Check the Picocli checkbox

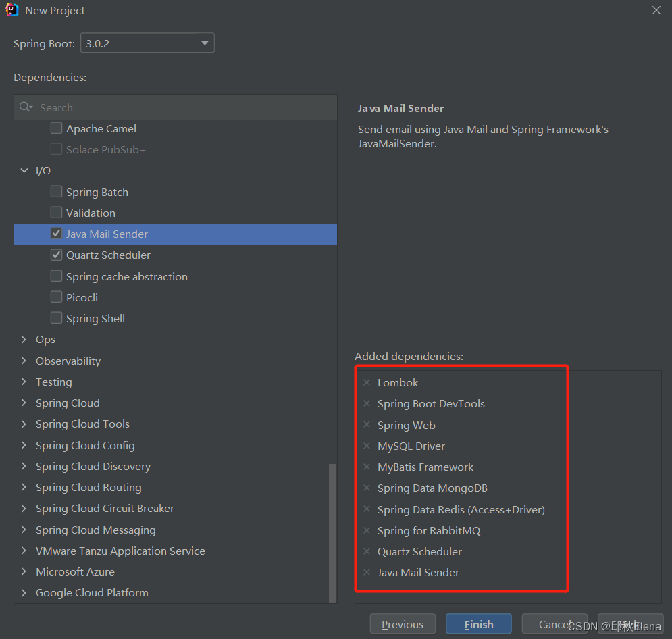(x=56, y=297)
